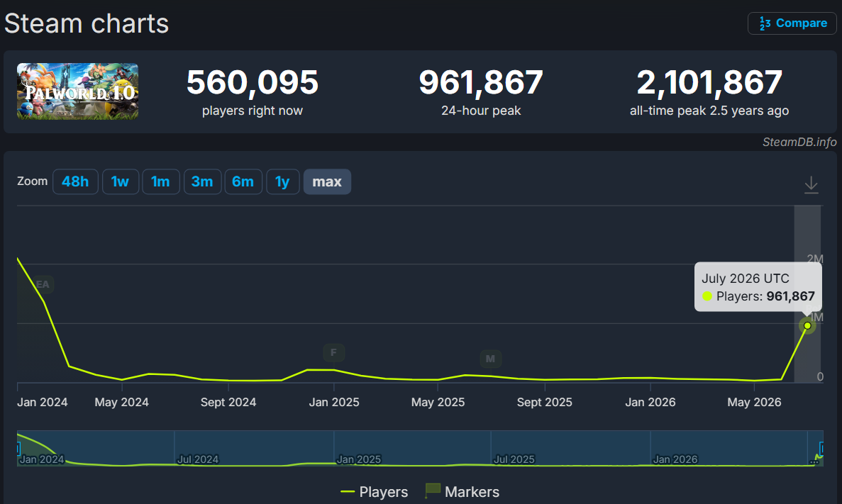
Task: Click the Sept 2024 x-axis label
Action: click(228, 402)
